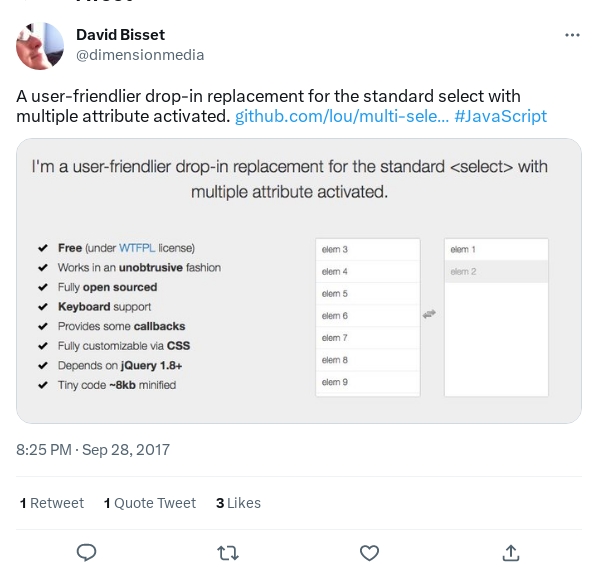This screenshot has width=598, height=567.
Task: Like the tweet with heart icon
Action: click(369, 553)
